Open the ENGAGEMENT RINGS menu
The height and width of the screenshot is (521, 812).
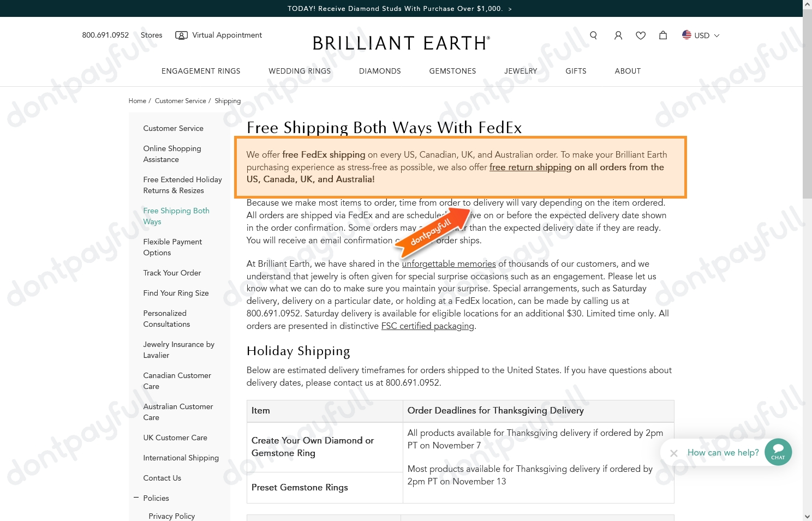tap(201, 71)
